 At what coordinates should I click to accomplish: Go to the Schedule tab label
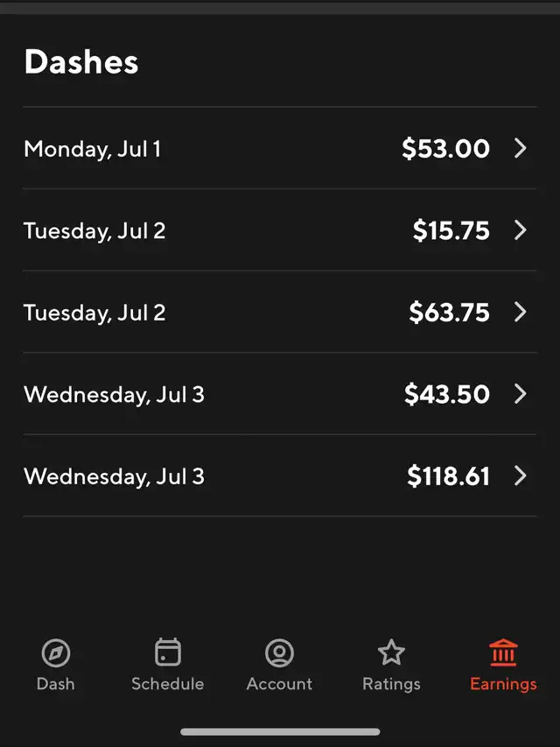pyautogui.click(x=168, y=684)
